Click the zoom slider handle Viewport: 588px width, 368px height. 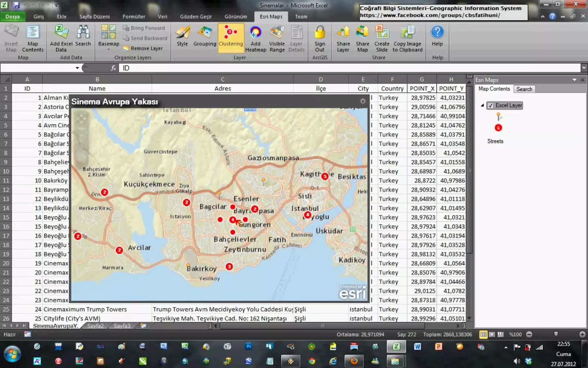[x=556, y=334]
